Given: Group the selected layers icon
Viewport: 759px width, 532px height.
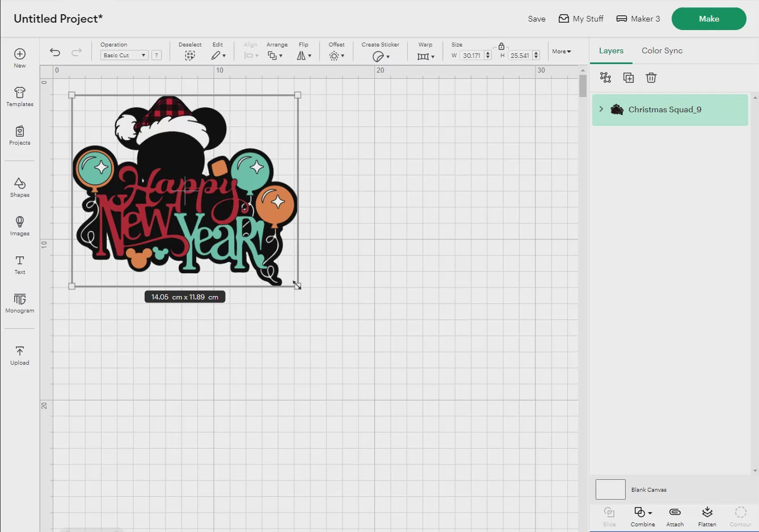Looking at the screenshot, I should (606, 78).
